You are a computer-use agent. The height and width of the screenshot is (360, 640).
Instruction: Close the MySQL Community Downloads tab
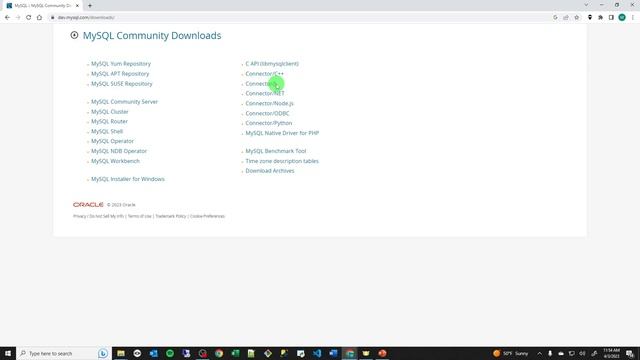(77, 6)
